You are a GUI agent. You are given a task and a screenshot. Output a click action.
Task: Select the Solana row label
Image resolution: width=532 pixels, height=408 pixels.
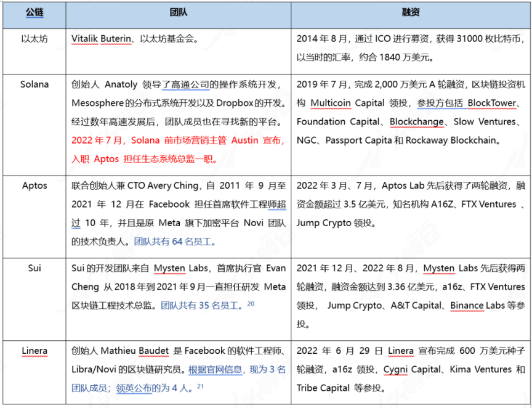[x=34, y=84]
